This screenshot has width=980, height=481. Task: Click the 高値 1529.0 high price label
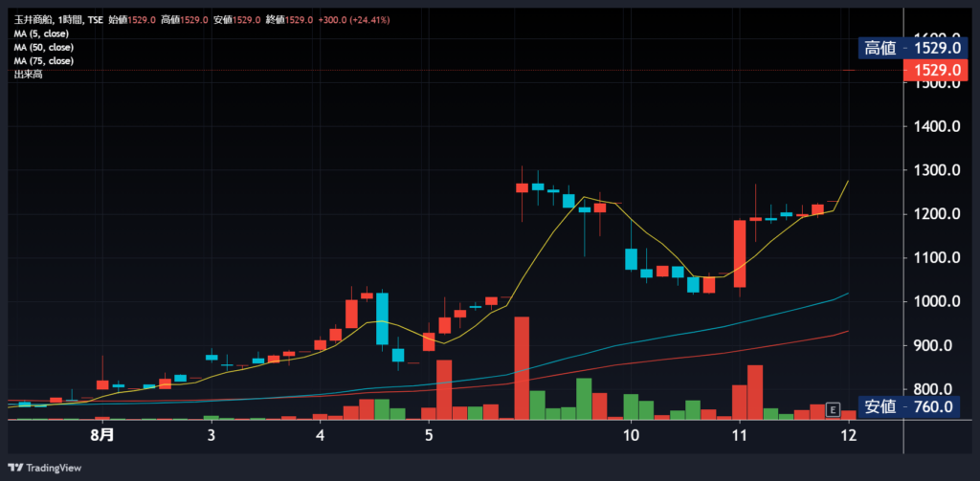point(912,48)
